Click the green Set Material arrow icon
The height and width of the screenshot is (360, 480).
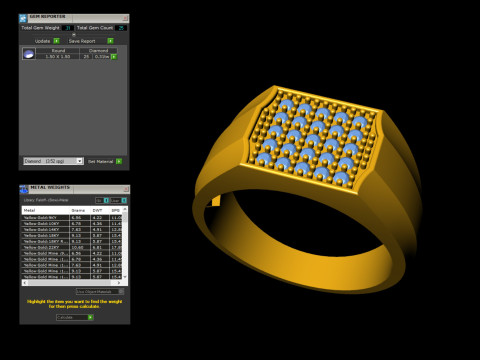119,161
